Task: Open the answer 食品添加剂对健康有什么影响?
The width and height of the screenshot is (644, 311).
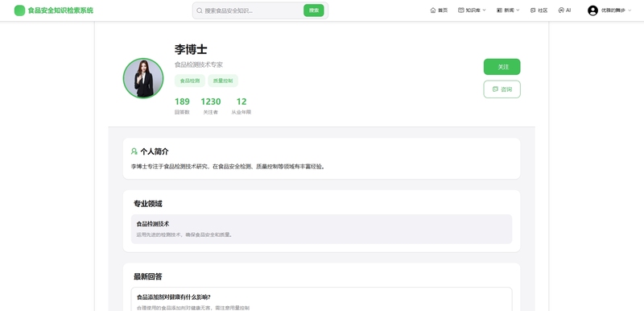Action: coord(173,297)
